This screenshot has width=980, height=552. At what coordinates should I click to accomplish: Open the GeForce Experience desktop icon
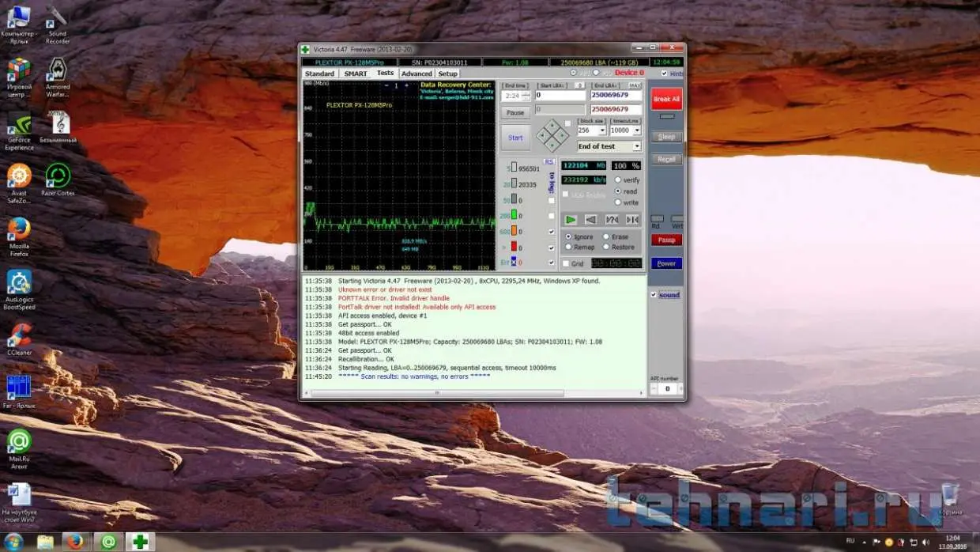click(x=19, y=130)
